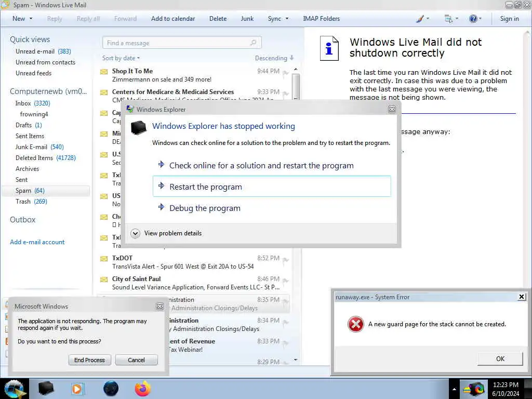Open the Archives folder
Screen dimensions: 532x399
pos(27,169)
